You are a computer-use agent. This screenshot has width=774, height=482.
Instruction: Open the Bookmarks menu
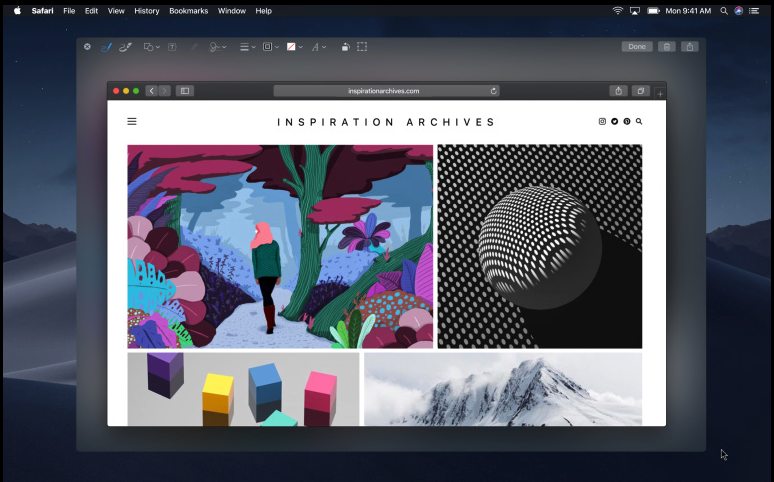(189, 10)
